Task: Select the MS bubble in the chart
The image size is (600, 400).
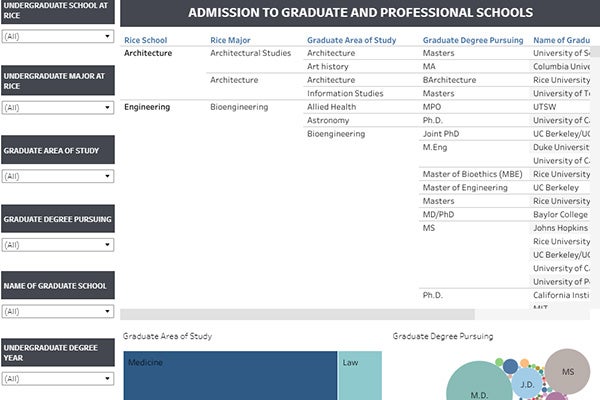Action: pyautogui.click(x=567, y=371)
